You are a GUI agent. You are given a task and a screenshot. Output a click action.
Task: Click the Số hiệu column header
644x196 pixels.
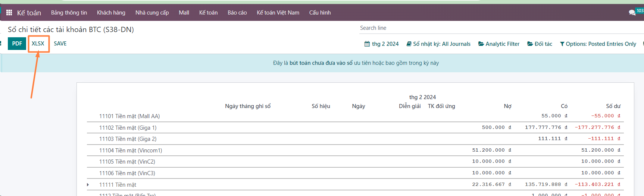(321, 106)
